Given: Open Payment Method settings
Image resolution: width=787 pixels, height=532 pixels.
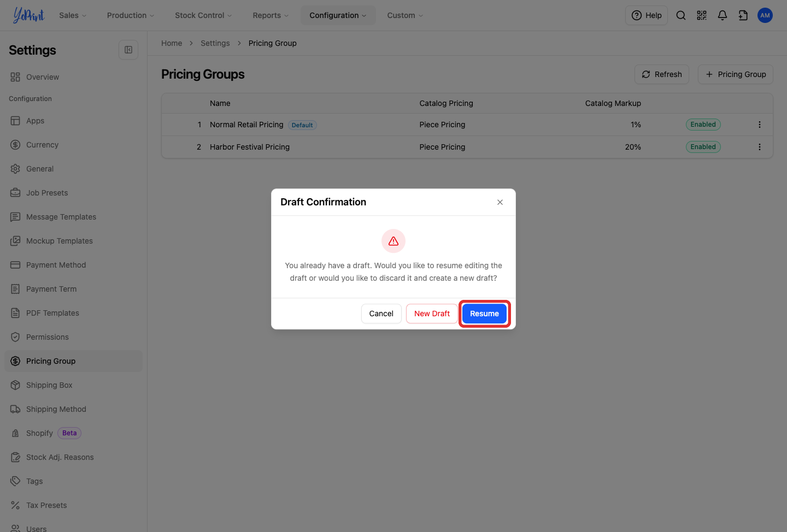Looking at the screenshot, I should [x=73, y=265].
